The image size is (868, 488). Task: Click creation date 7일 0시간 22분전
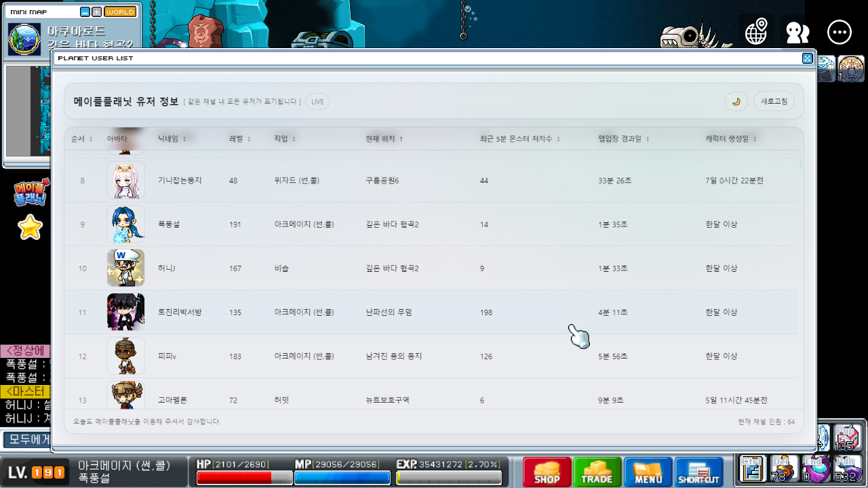pos(734,181)
